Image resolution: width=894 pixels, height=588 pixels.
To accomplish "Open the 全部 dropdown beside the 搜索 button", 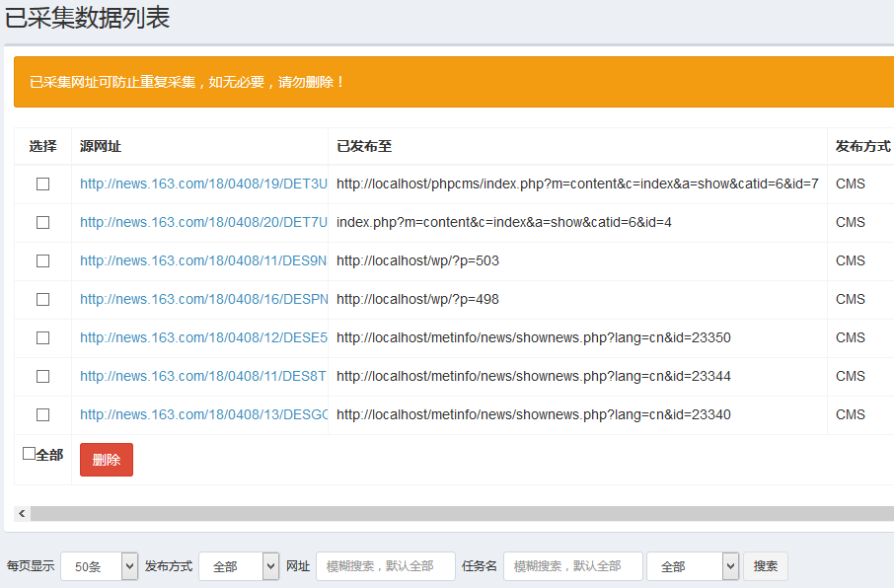I will 692,566.
